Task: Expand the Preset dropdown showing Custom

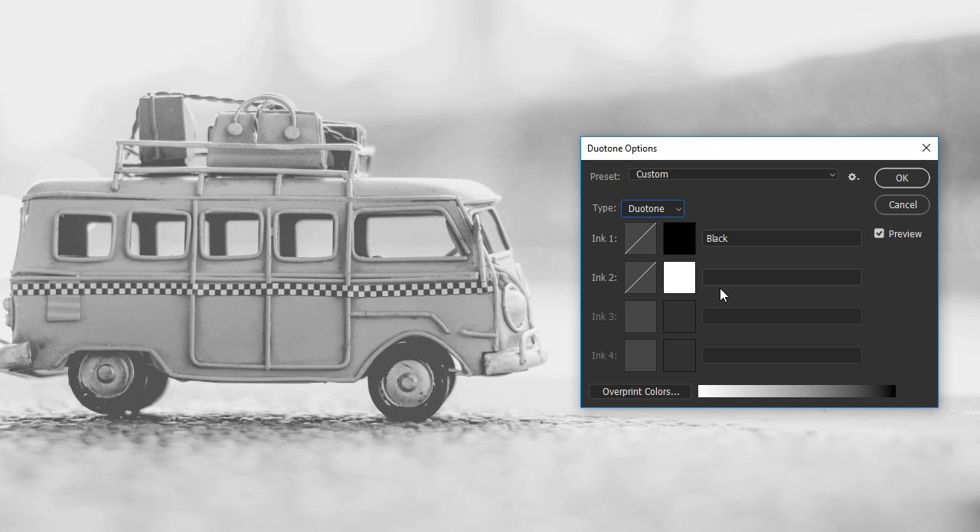Action: (x=733, y=175)
